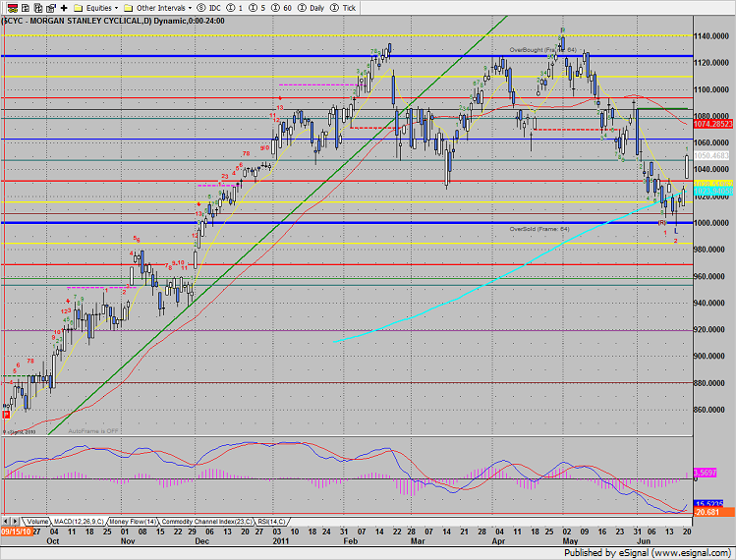Viewport: 736px width, 560px height.
Task: Click the Other Intervals folder icon
Action: (128, 8)
